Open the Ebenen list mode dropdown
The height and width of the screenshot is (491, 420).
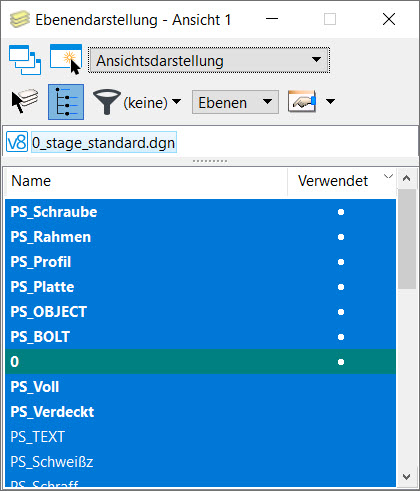[235, 102]
